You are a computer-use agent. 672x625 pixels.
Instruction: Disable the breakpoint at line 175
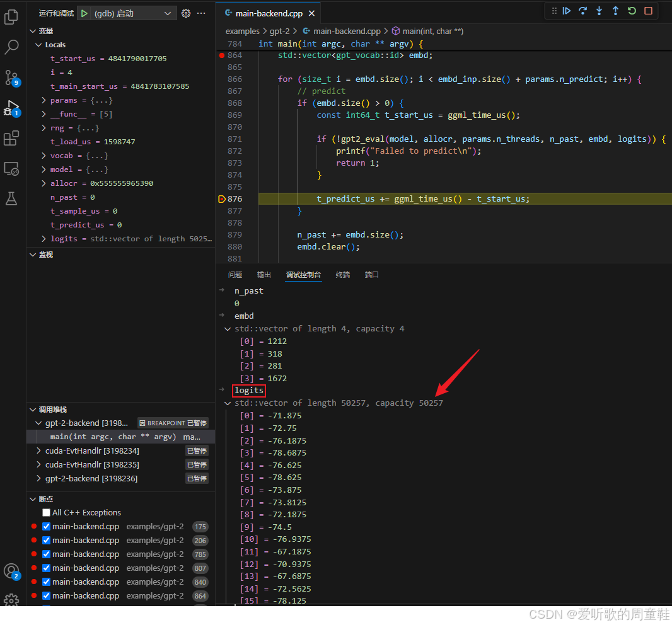46,527
